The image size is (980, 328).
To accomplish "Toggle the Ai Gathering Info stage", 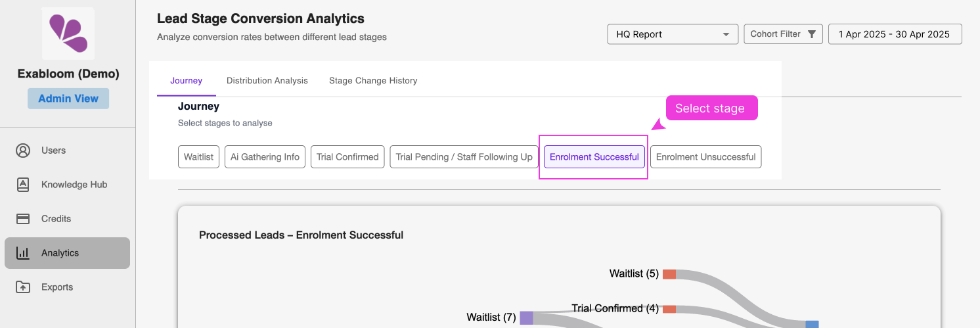I will tap(265, 157).
